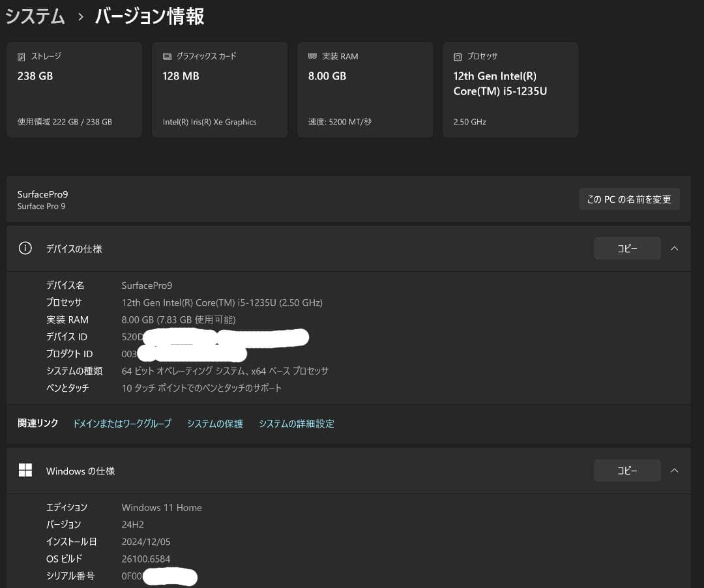The height and width of the screenshot is (588, 704).
Task: Open the ドメインまたはワークグループ link
Action: 123,423
